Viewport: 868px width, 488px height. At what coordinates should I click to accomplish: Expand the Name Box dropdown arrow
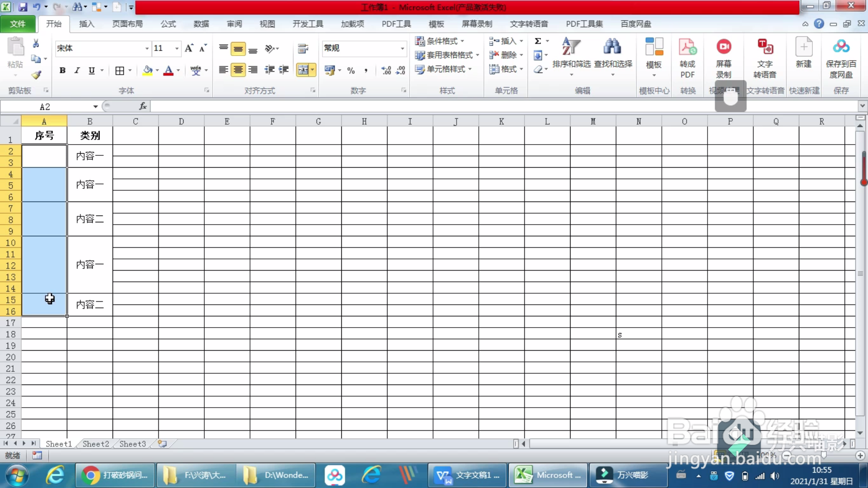click(95, 107)
